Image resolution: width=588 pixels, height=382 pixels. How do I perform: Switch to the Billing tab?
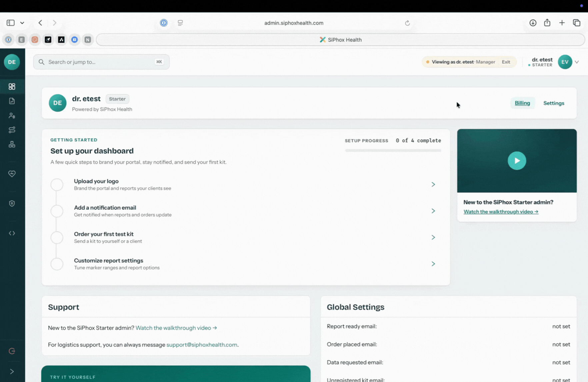click(x=522, y=103)
